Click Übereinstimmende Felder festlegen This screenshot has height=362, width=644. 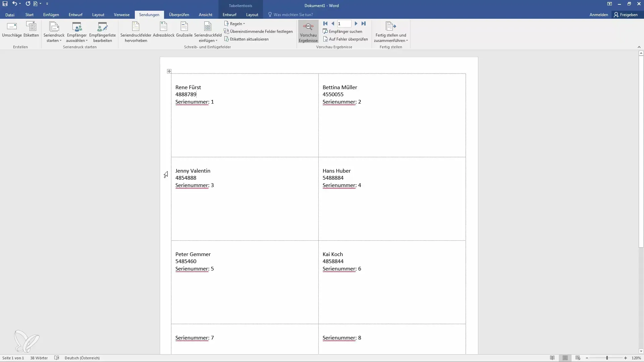(x=258, y=32)
